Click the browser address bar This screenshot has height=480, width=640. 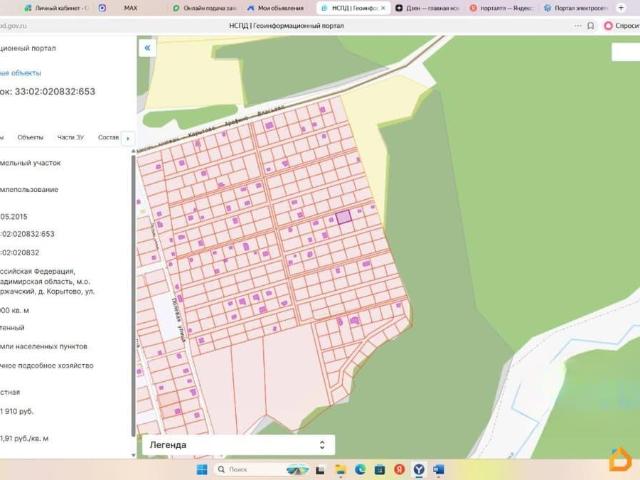[286, 26]
